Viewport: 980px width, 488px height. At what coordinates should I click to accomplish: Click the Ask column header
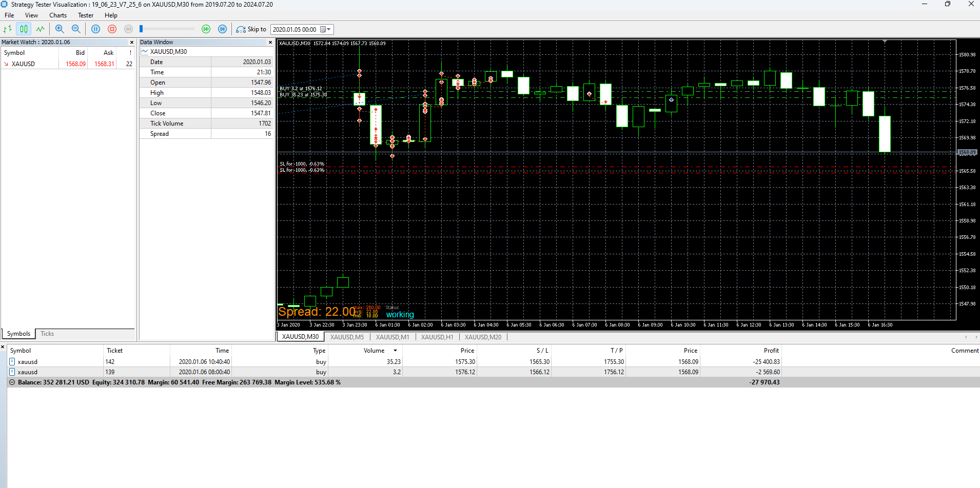coord(108,53)
